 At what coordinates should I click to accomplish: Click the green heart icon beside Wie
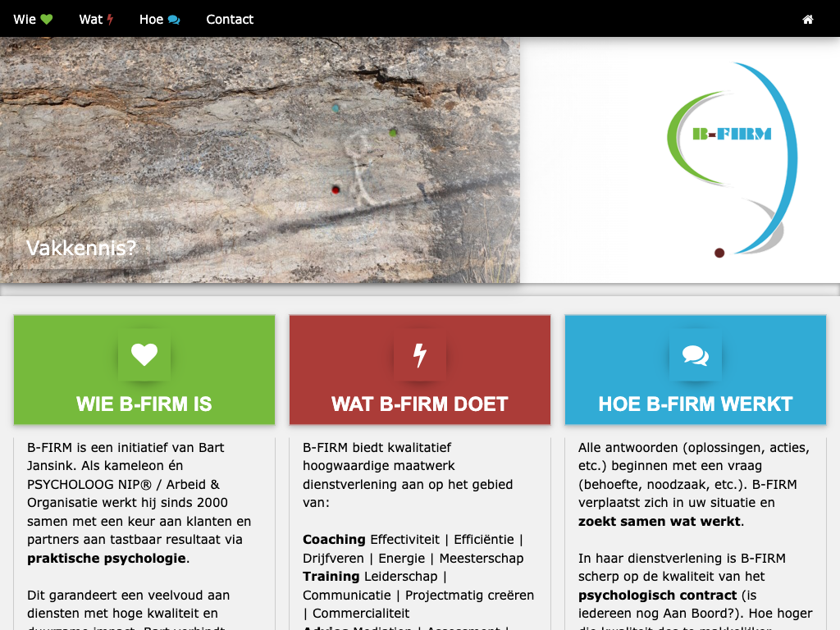click(x=47, y=20)
